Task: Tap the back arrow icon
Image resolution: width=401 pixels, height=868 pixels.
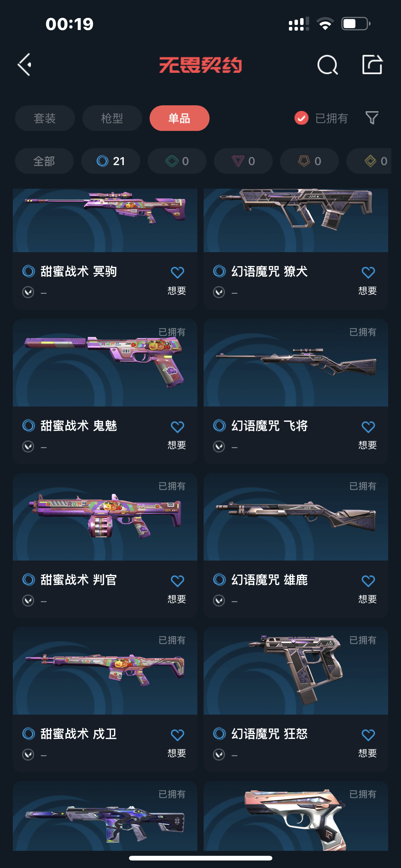Action: 25,64
